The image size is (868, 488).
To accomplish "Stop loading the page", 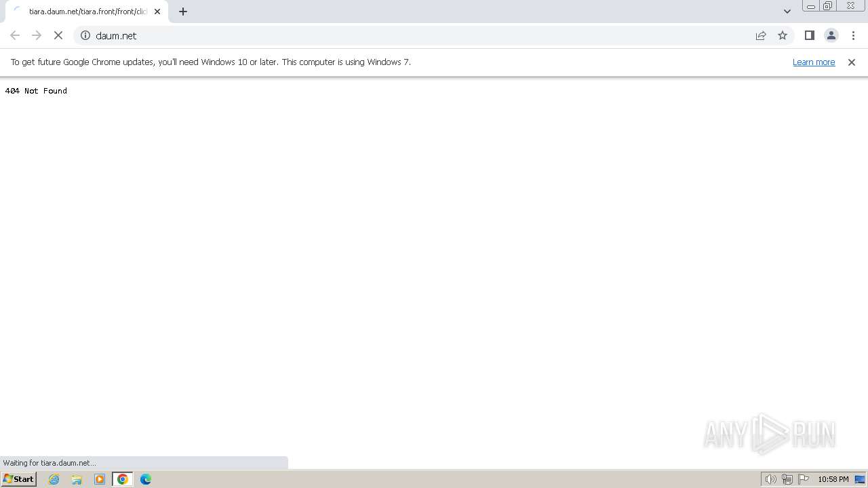I will [58, 35].
